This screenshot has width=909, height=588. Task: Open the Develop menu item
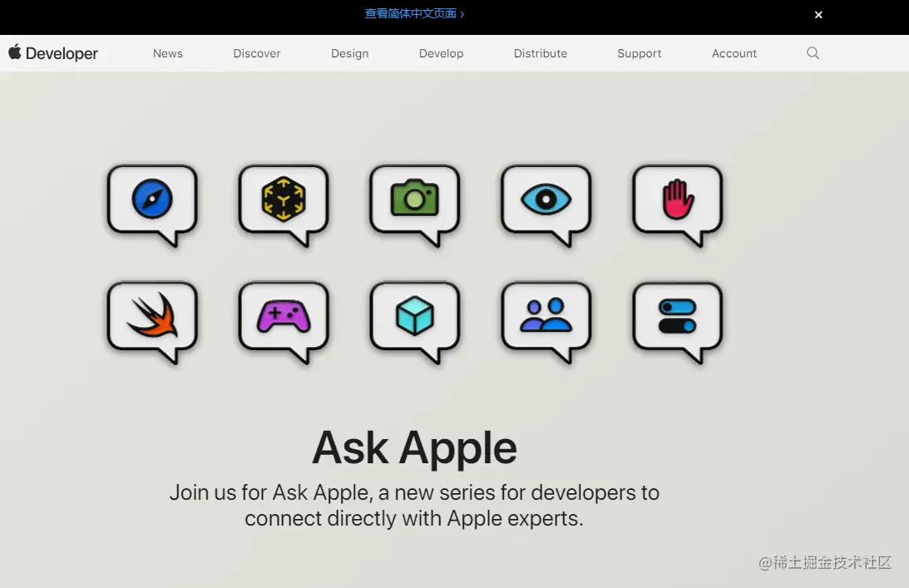(x=441, y=53)
